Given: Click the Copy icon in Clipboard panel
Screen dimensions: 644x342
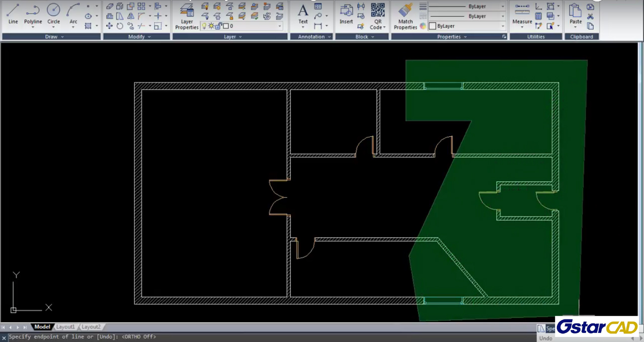Looking at the screenshot, I should 590,26.
